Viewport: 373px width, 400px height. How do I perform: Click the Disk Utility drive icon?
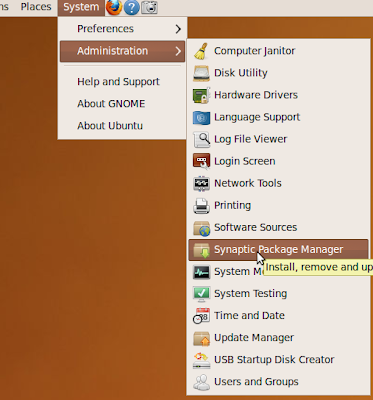pos(201,73)
